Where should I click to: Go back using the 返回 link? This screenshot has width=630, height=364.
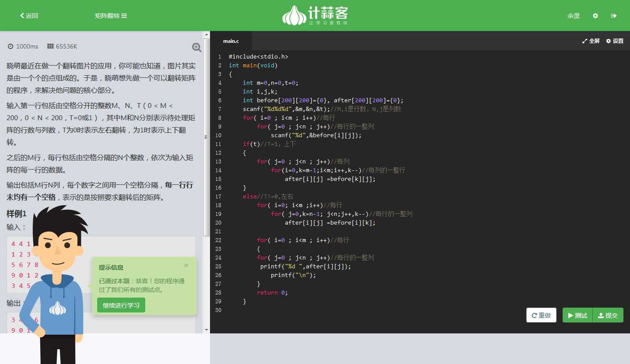[x=29, y=16]
